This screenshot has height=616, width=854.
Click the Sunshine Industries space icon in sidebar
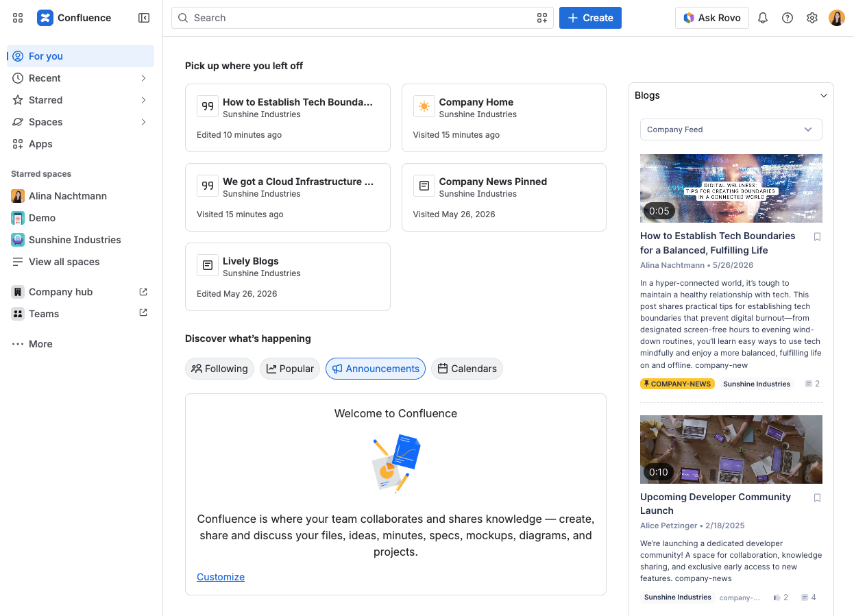[x=18, y=240]
